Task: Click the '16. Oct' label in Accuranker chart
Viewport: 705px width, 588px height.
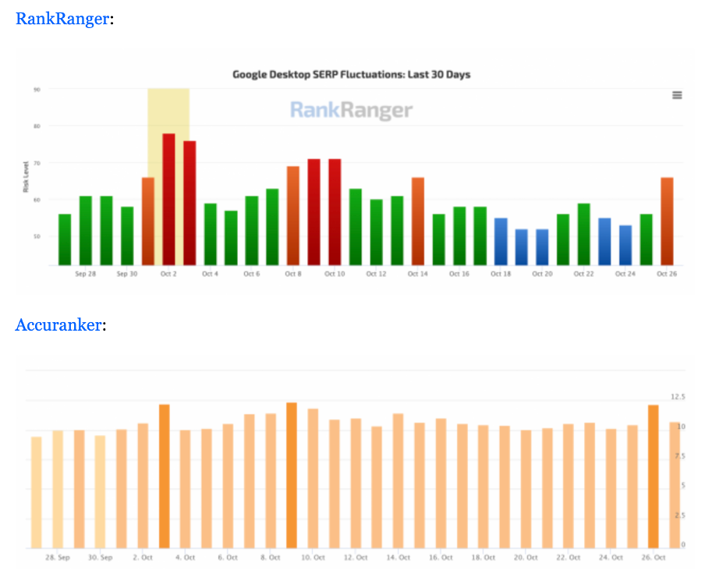Action: click(x=441, y=558)
